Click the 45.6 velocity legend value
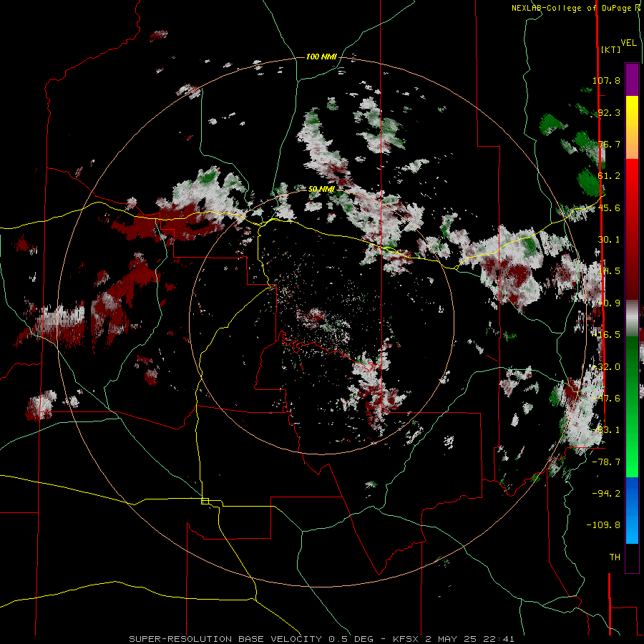The height and width of the screenshot is (644, 644). coord(609,208)
